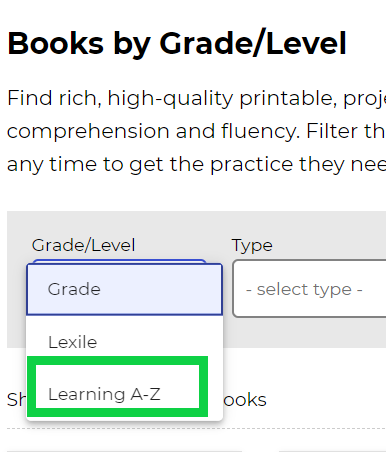Click the Books by Grade/Level heading
The height and width of the screenshot is (452, 386).
tap(177, 43)
